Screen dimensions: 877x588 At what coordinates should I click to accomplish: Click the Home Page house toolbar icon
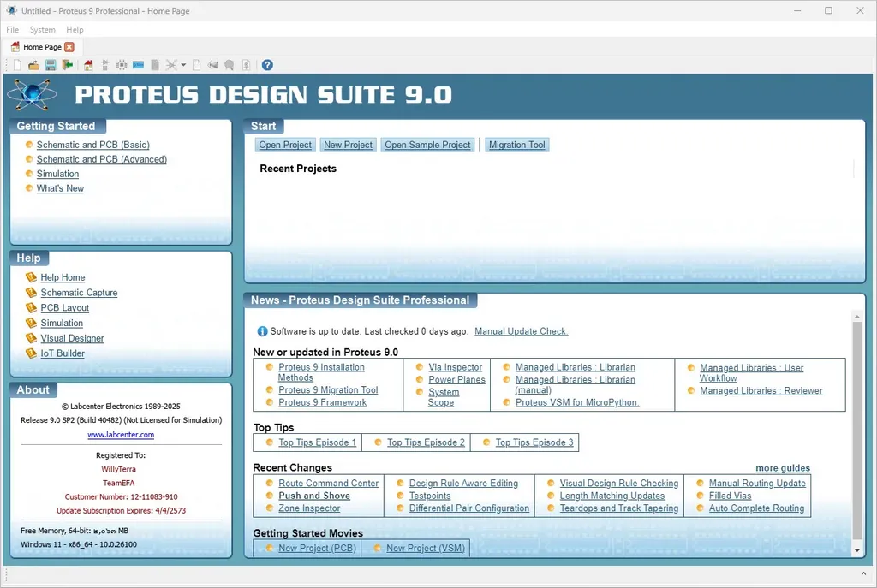tap(88, 65)
